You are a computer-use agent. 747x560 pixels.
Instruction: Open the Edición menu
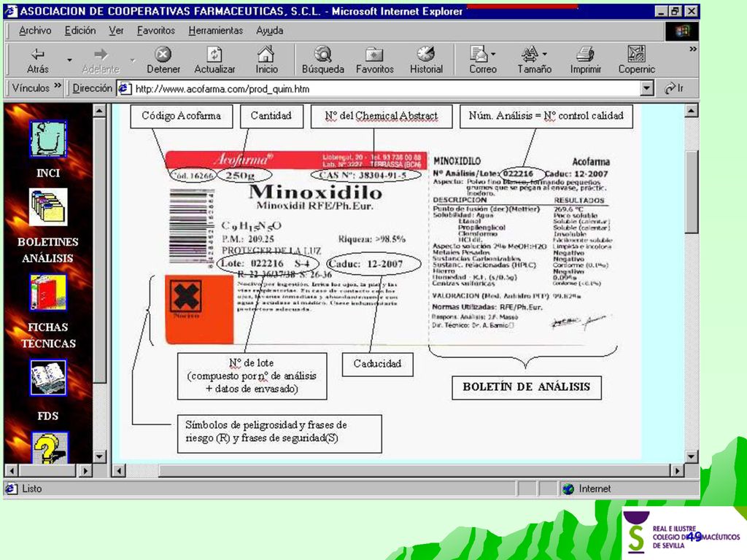tap(80, 31)
